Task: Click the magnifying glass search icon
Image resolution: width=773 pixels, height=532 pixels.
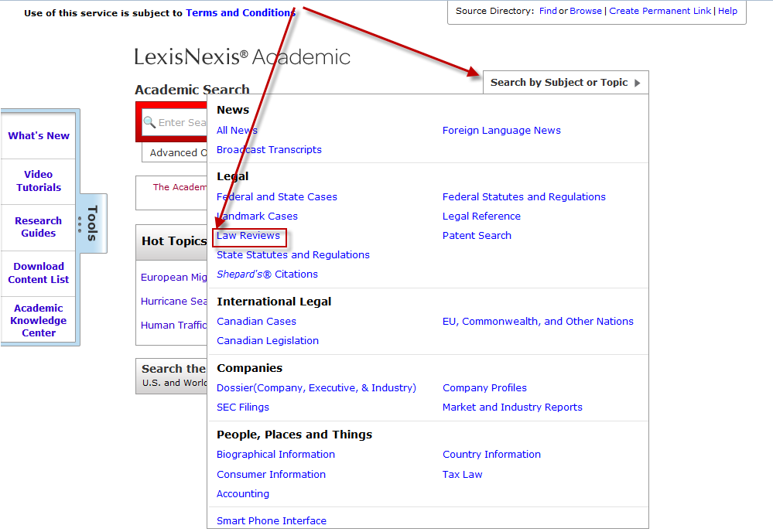Action: (149, 122)
